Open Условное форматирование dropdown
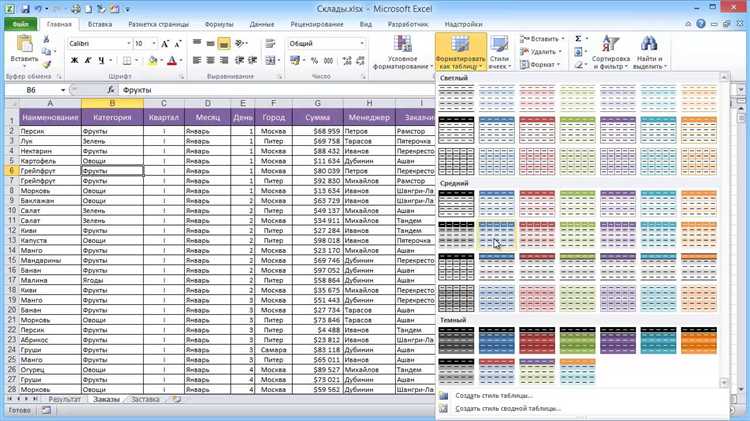The width and height of the screenshot is (750, 421). 403,52
